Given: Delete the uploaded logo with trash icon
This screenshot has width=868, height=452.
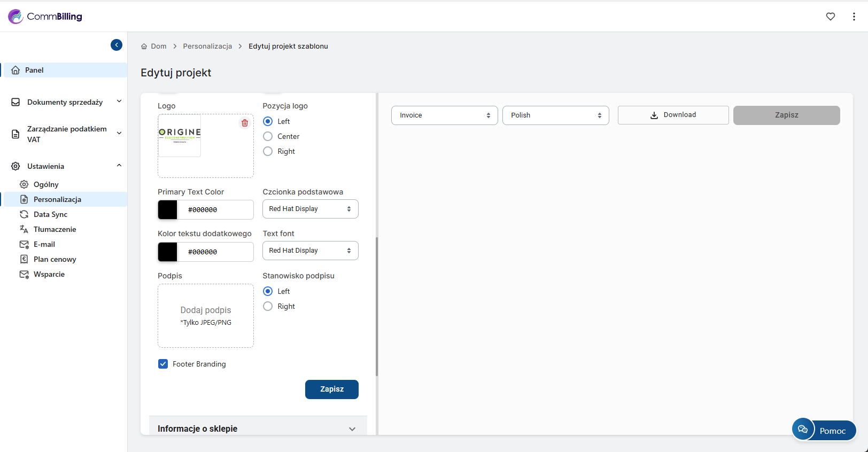Looking at the screenshot, I should 245,123.
